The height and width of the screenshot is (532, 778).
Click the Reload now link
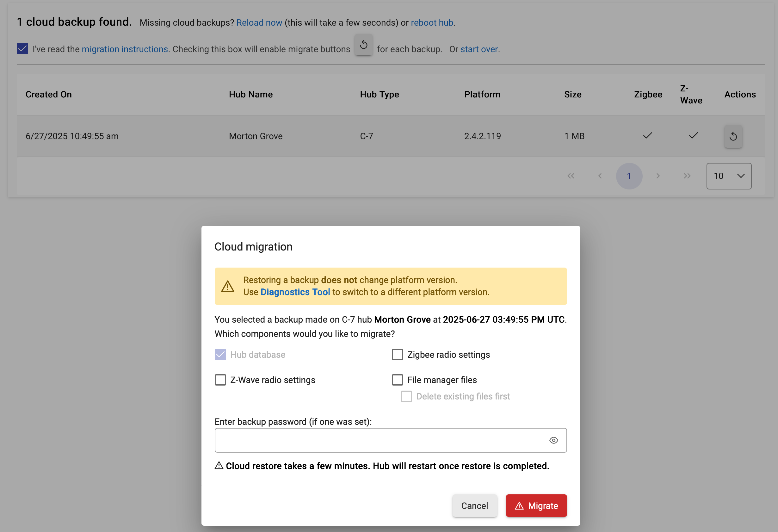(259, 22)
